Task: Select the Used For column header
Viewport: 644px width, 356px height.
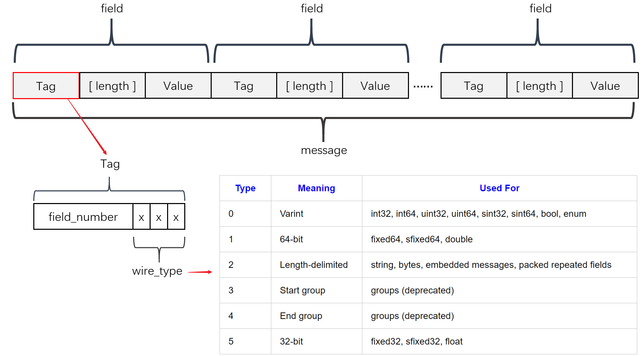Action: [499, 188]
